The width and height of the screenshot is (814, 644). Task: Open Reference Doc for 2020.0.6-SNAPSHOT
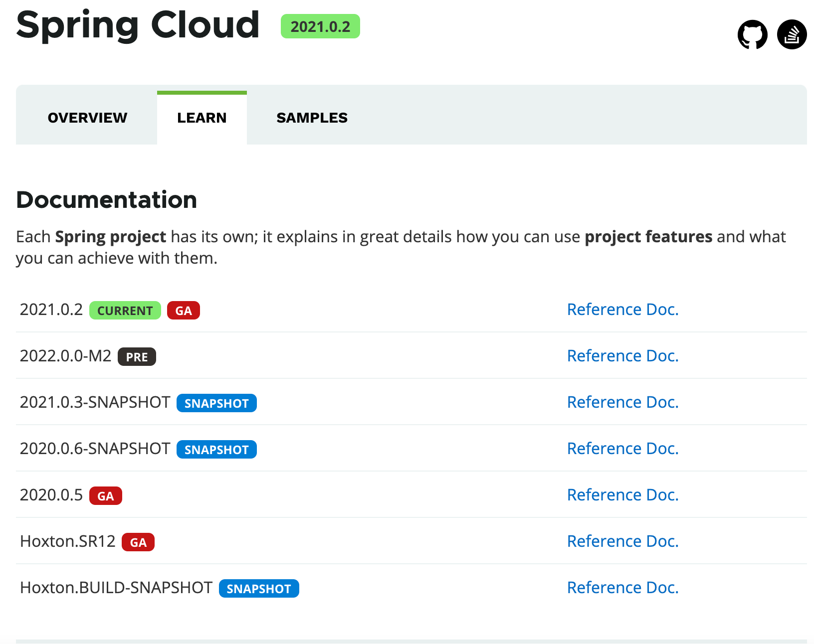point(622,449)
